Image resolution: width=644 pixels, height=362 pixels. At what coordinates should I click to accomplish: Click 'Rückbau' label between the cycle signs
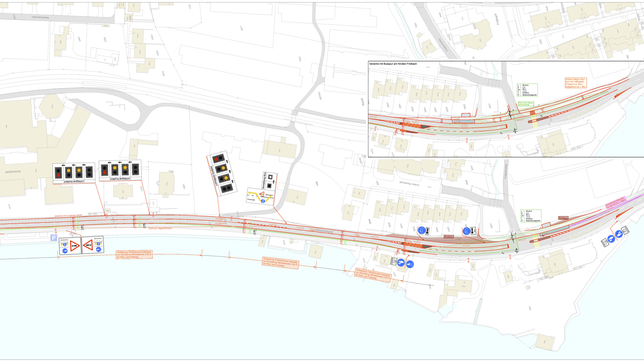pyautogui.click(x=449, y=237)
